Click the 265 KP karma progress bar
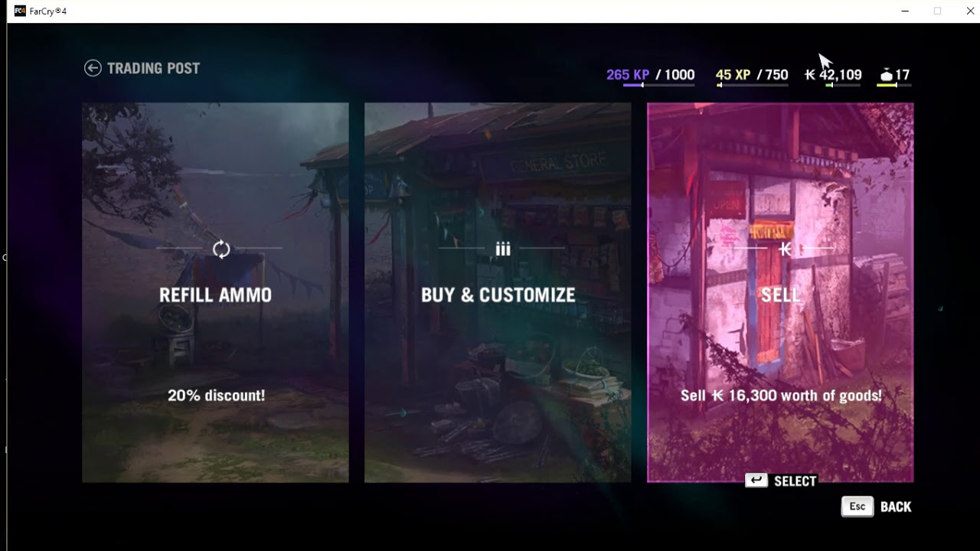 coord(658,85)
